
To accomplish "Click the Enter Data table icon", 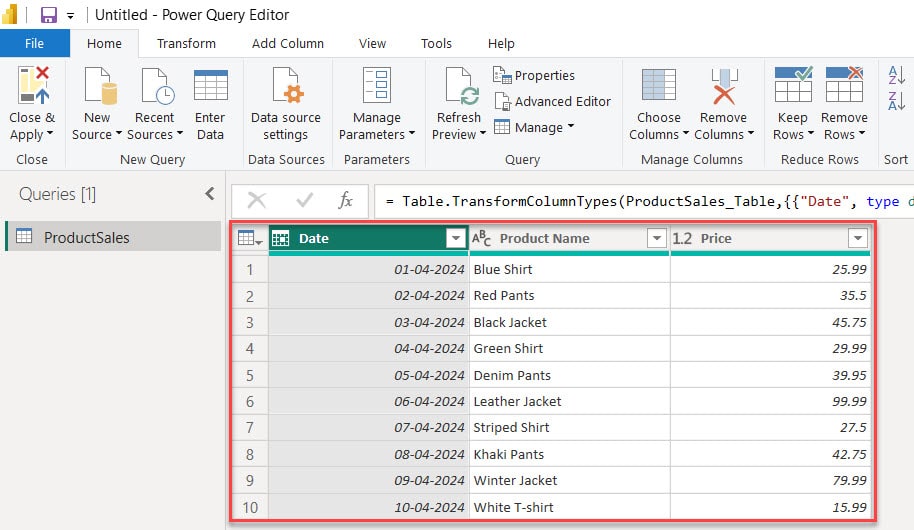I will coord(210,86).
